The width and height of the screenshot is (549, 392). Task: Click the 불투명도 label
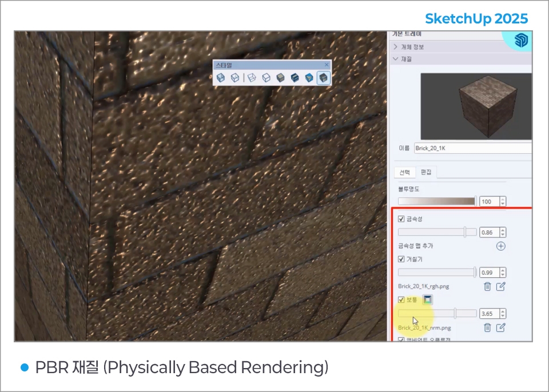click(408, 189)
